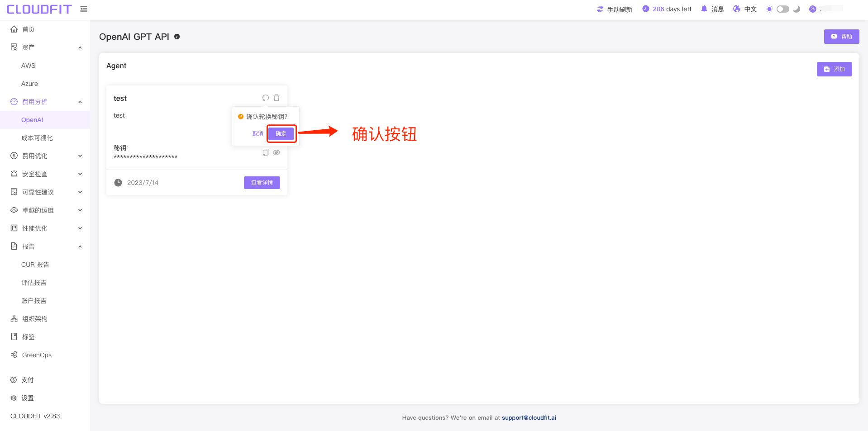Click the manual refresh icon 手动刷新
The image size is (868, 431).
600,9
